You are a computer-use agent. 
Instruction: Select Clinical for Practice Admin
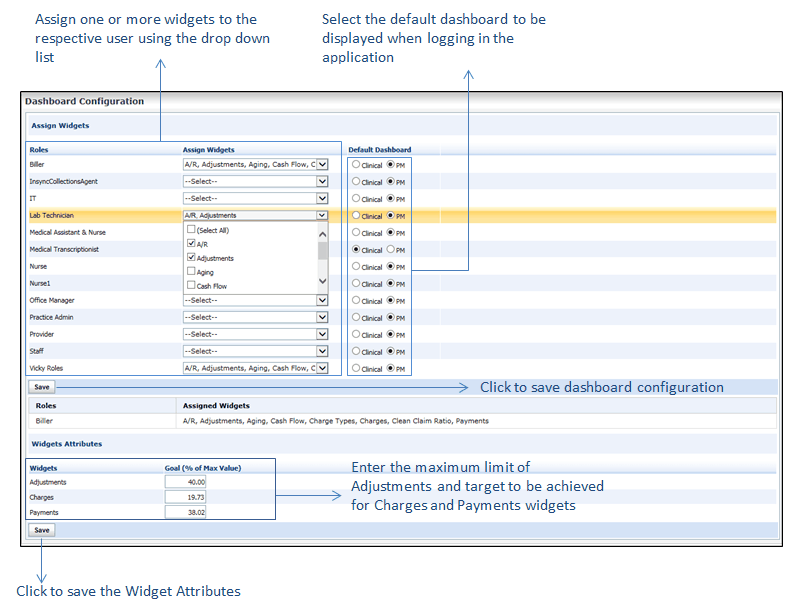(x=356, y=317)
